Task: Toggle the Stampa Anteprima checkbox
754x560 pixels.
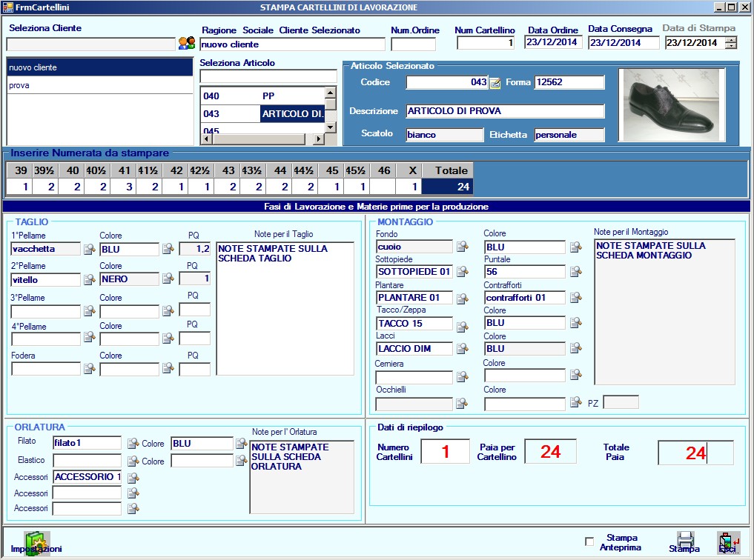Action: (589, 541)
